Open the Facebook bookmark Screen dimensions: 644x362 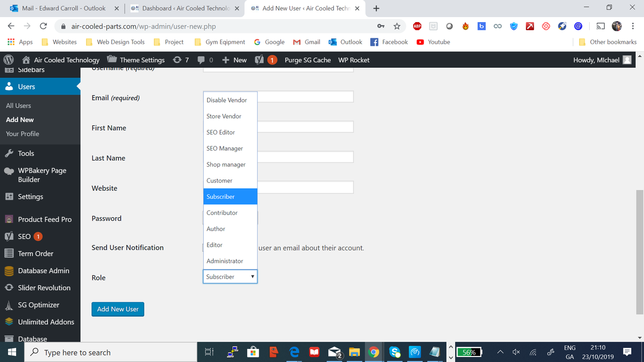point(389,42)
